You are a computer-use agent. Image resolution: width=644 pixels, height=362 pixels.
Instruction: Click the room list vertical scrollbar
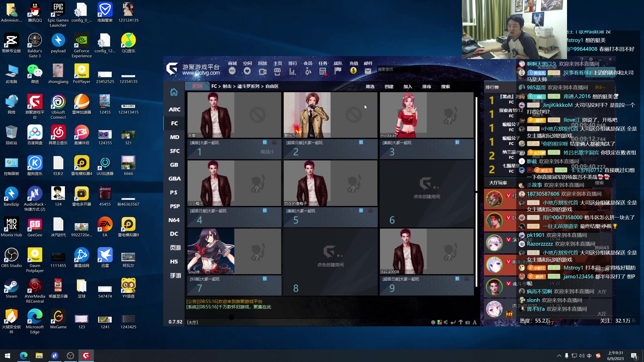pyautogui.click(x=476, y=192)
